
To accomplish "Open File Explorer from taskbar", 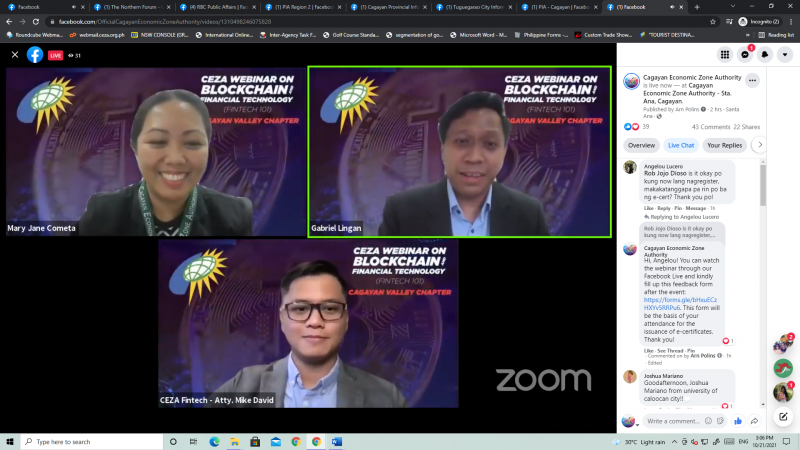I will pyautogui.click(x=235, y=441).
